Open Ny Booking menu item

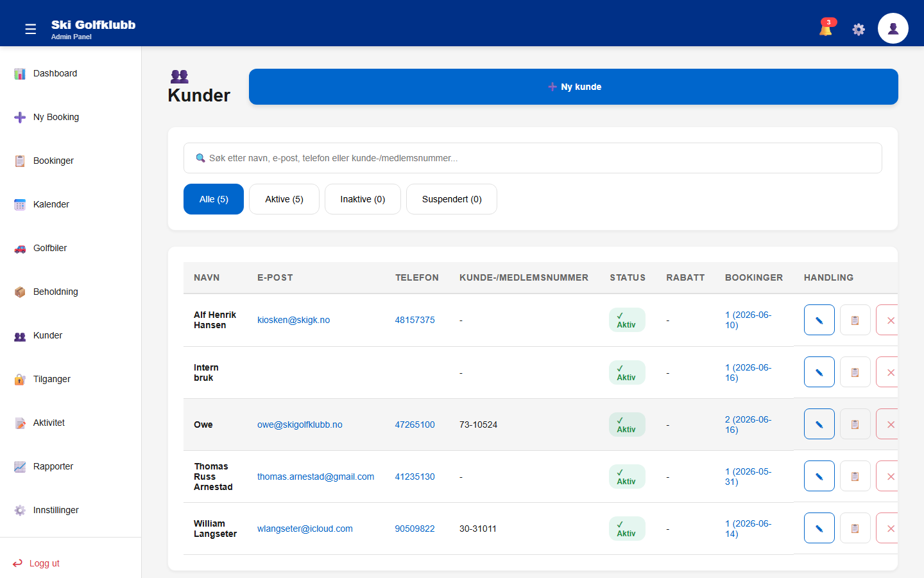click(71, 117)
